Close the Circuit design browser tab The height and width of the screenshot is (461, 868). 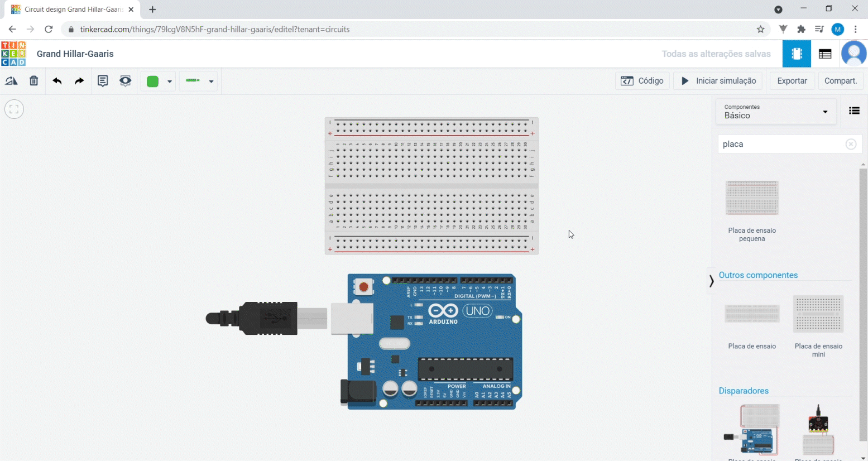[131, 9]
